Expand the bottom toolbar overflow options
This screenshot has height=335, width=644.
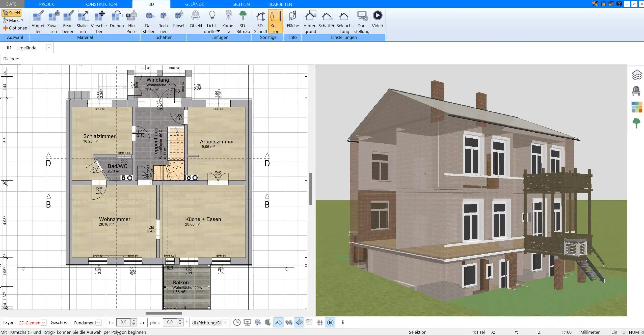click(x=343, y=322)
